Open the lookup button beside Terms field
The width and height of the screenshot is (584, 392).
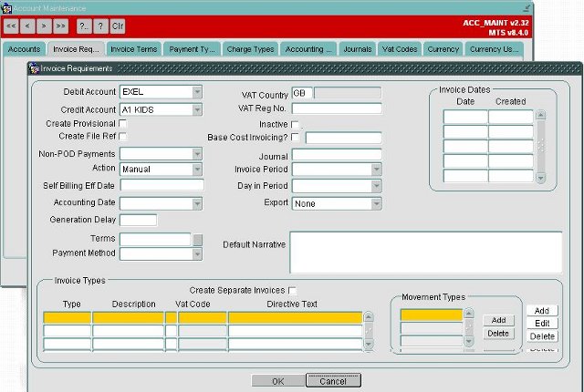198,240
